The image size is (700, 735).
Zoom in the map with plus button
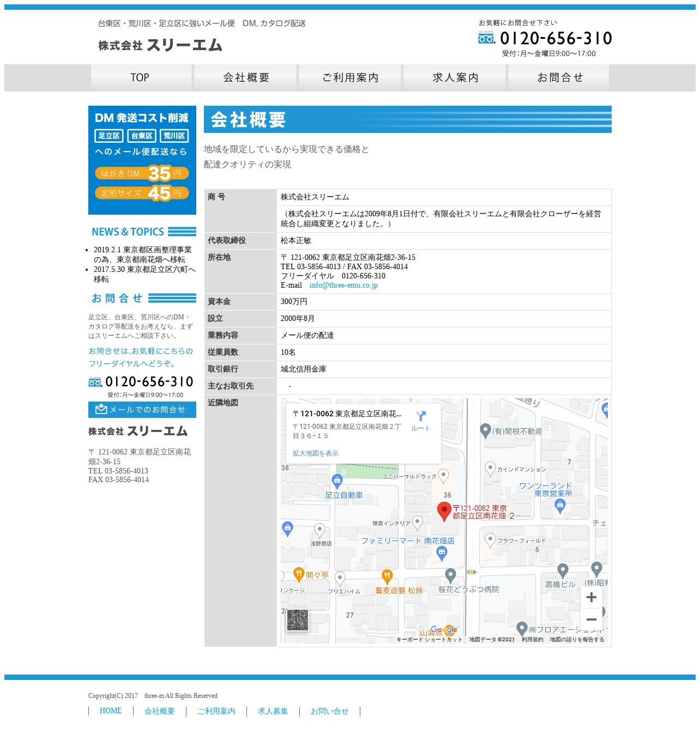pyautogui.click(x=592, y=597)
